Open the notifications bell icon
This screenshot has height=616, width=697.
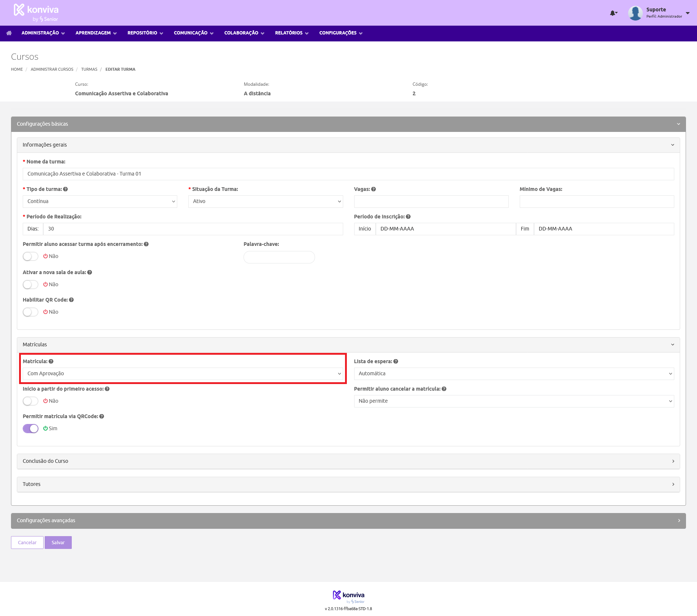pos(613,13)
